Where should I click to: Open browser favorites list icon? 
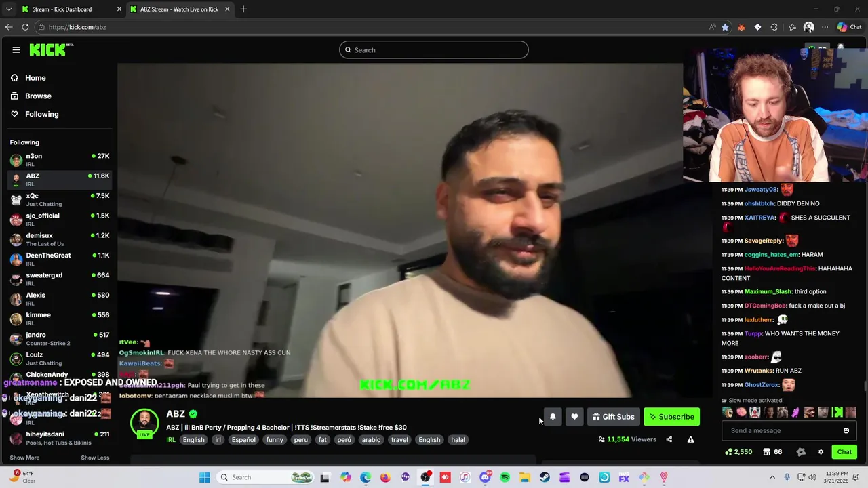click(792, 27)
